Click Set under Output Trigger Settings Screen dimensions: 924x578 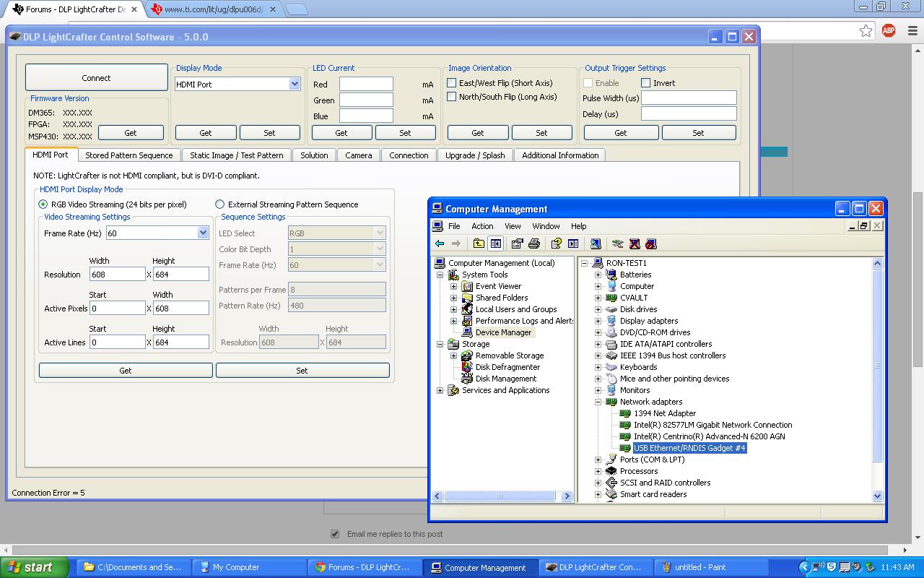click(698, 133)
